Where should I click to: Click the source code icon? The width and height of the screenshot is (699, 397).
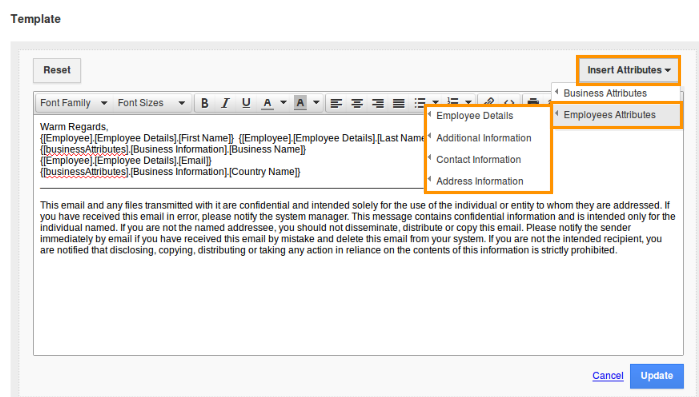(x=509, y=102)
